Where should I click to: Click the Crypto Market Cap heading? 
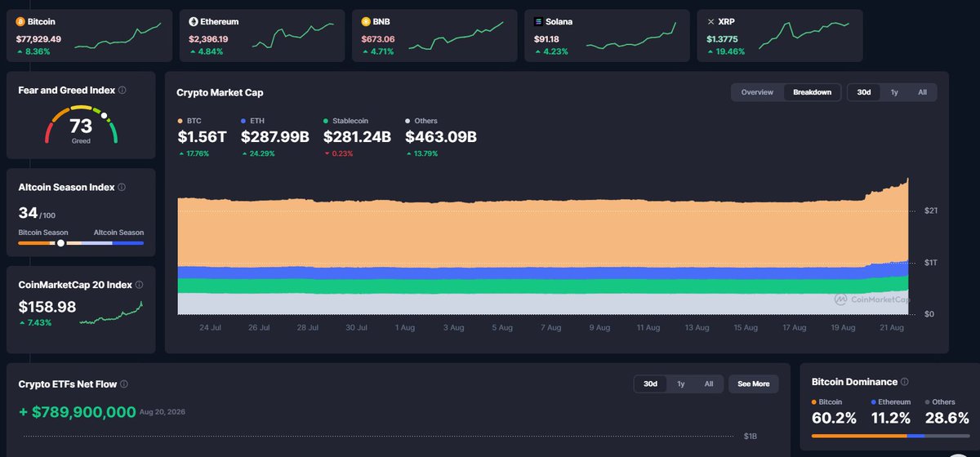[220, 92]
